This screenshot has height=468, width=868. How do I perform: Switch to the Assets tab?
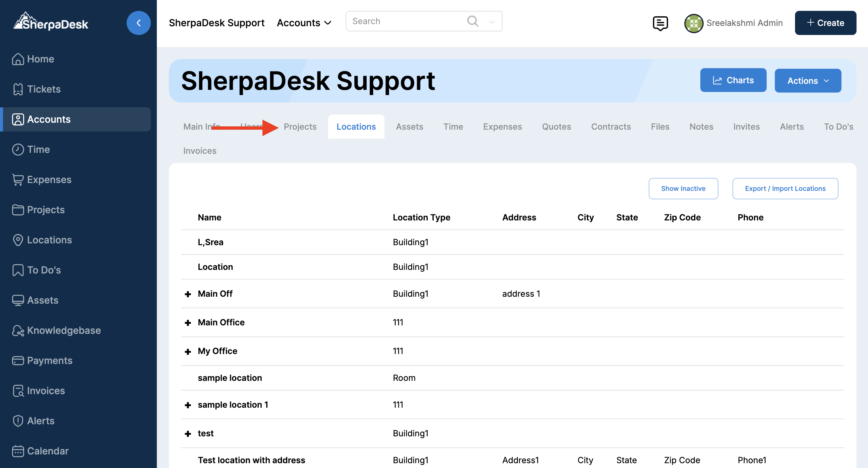point(409,127)
